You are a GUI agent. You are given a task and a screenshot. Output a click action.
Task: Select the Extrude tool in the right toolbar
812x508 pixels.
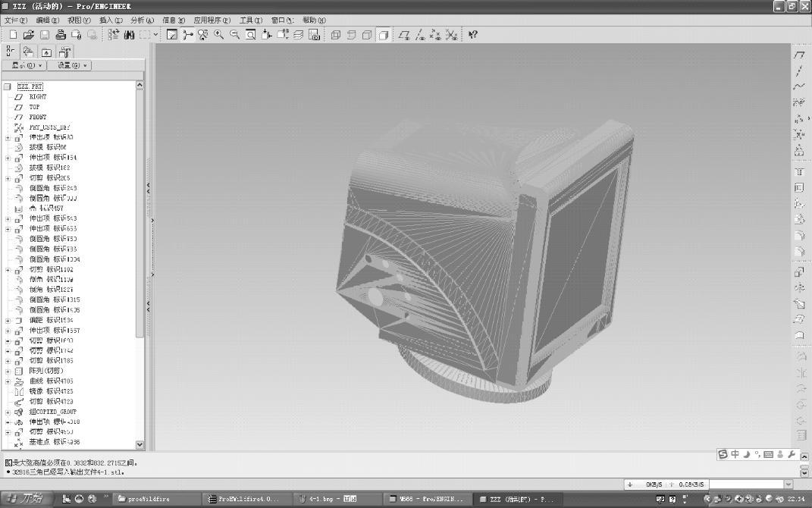800,272
